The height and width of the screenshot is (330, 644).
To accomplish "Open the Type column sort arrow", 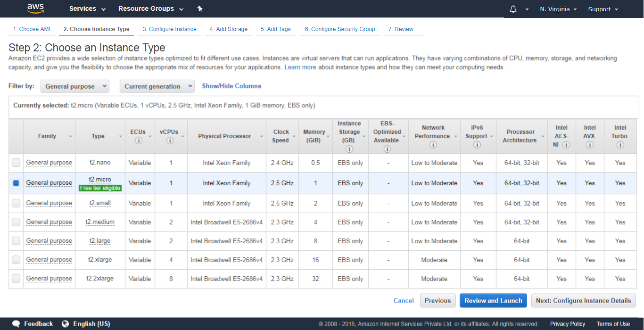I will tap(120, 136).
